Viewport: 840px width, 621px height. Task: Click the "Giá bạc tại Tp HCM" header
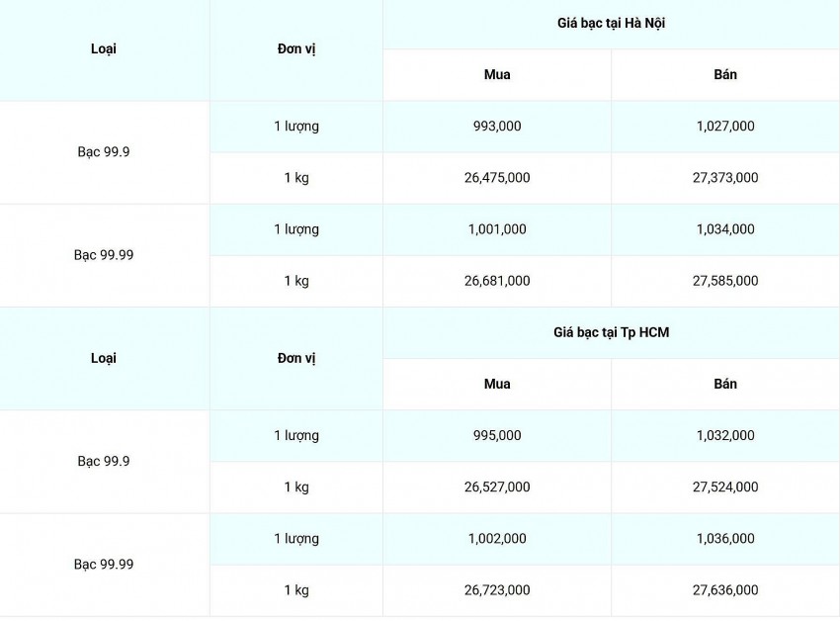611,332
